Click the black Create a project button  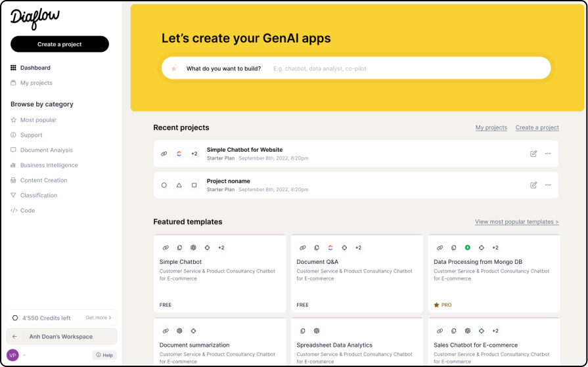click(60, 44)
